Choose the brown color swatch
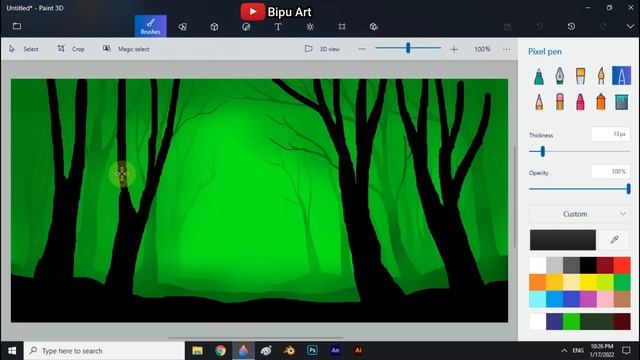The height and width of the screenshot is (360, 640). pos(622,299)
